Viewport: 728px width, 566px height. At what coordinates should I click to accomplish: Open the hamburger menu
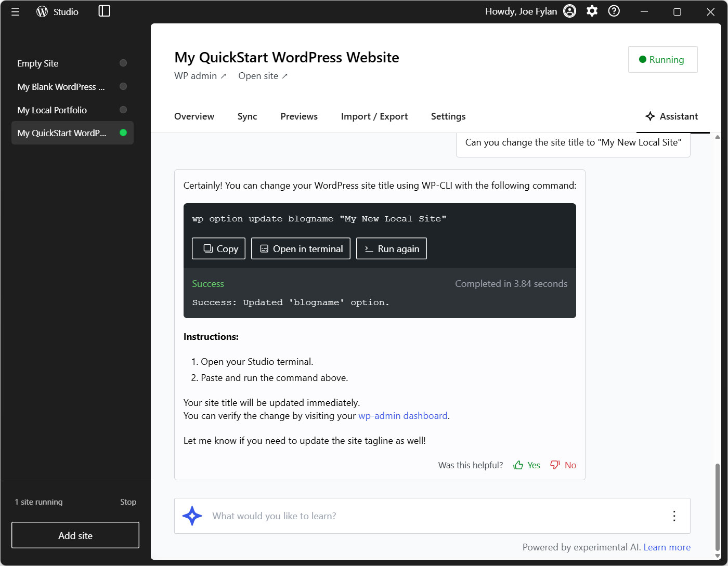[15, 11]
